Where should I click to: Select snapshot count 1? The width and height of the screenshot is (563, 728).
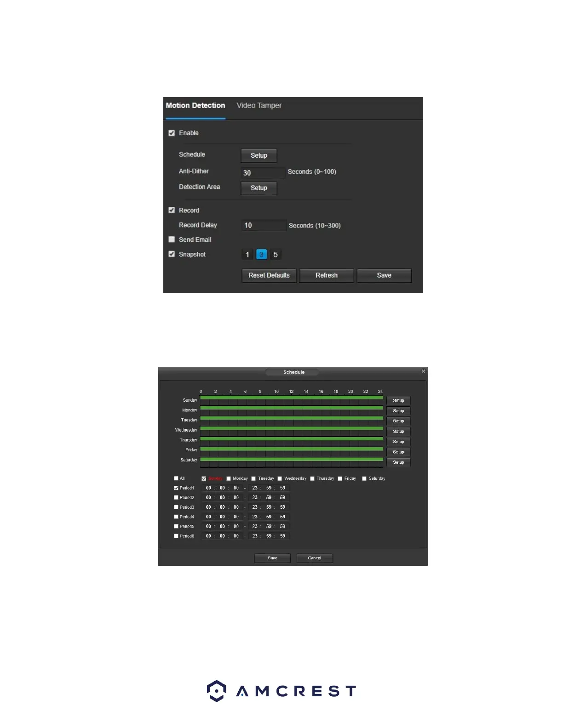247,254
